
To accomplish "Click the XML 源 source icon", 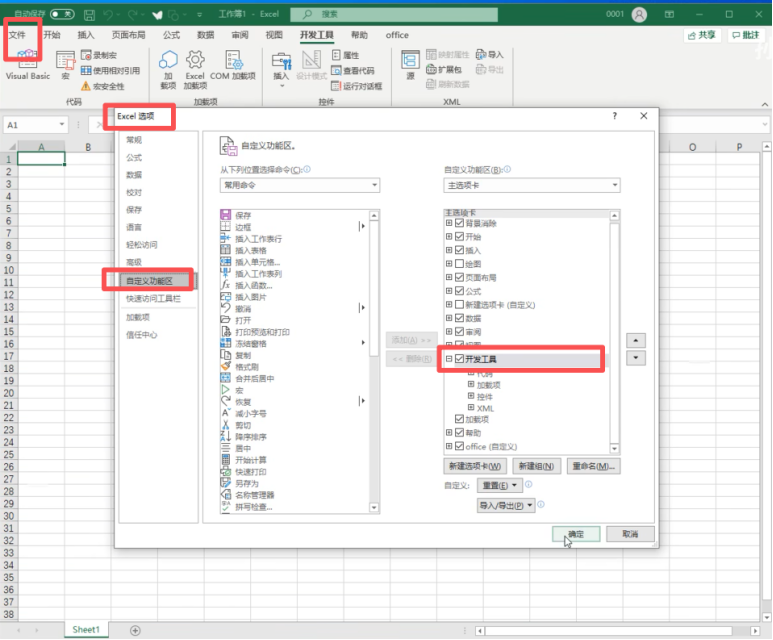I will pyautogui.click(x=410, y=60).
